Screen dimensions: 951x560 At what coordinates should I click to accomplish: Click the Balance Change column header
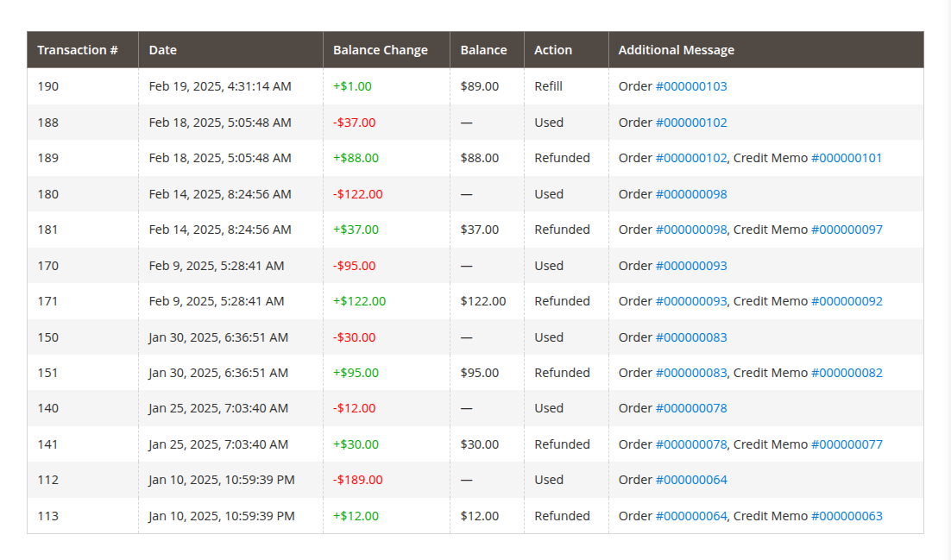pos(380,50)
